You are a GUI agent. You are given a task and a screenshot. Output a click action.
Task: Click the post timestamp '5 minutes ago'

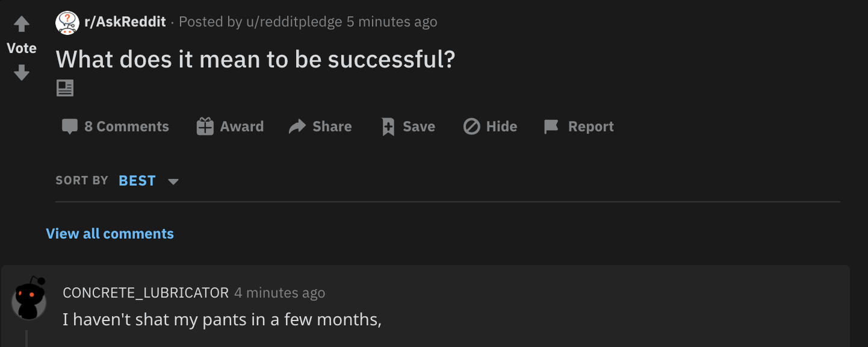(x=391, y=21)
